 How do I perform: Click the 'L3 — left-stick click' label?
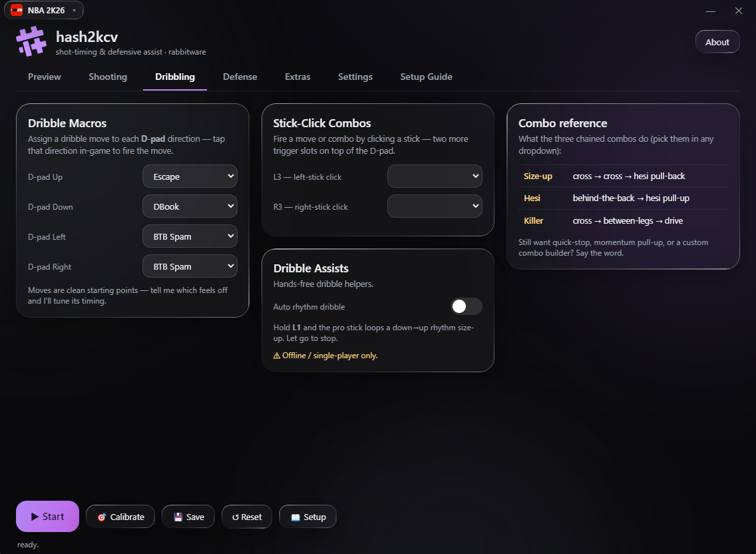click(x=307, y=177)
